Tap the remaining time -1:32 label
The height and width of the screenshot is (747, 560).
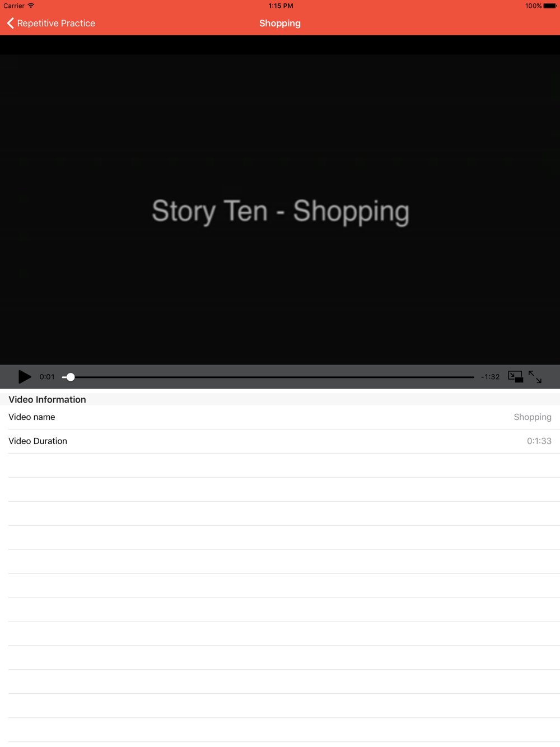(490, 377)
